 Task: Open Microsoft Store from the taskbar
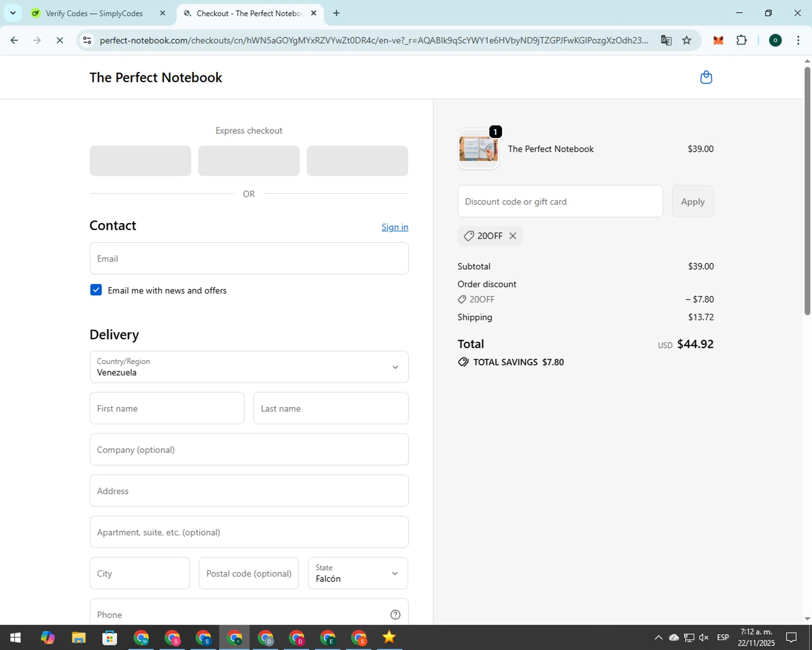(110, 638)
